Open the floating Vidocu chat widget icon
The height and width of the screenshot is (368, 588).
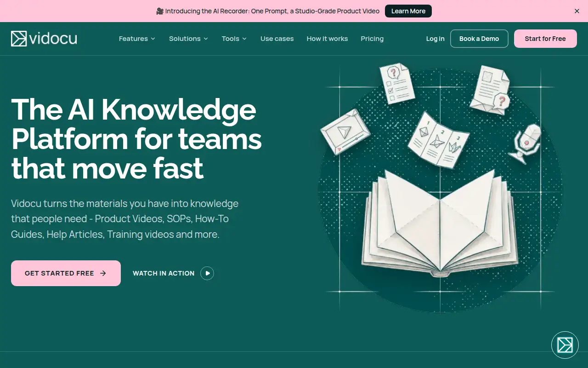click(565, 345)
